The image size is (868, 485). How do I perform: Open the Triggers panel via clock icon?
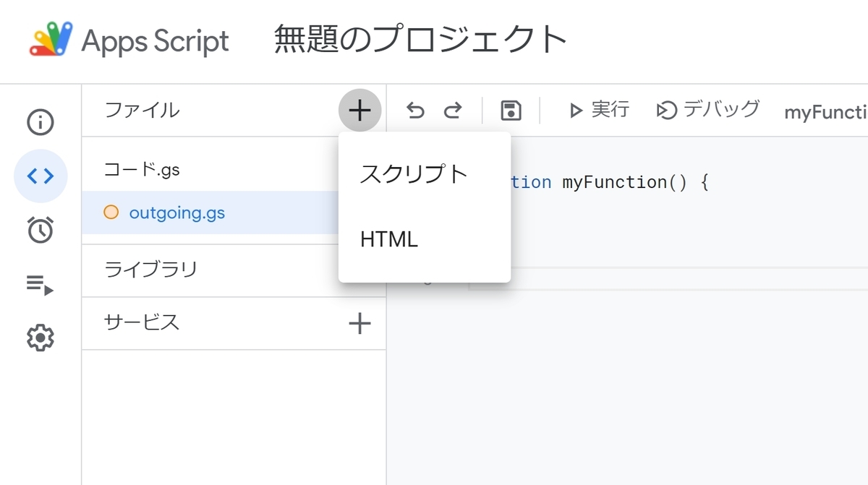pos(41,230)
